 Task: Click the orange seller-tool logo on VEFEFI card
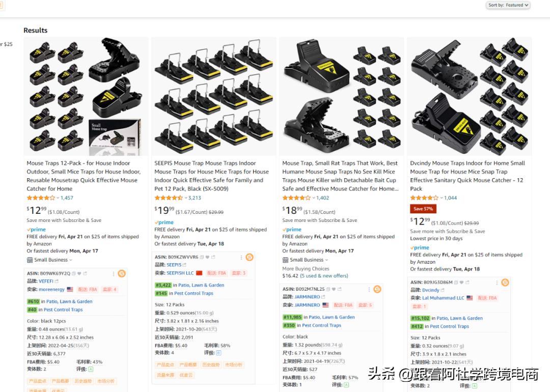pyautogui.click(x=122, y=273)
